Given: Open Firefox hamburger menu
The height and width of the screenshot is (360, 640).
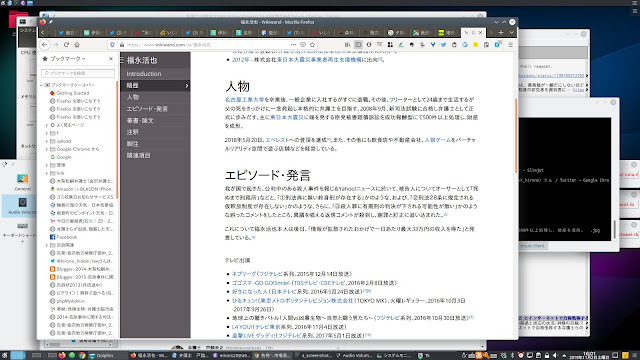Looking at the screenshot, I should pyautogui.click(x=510, y=45).
